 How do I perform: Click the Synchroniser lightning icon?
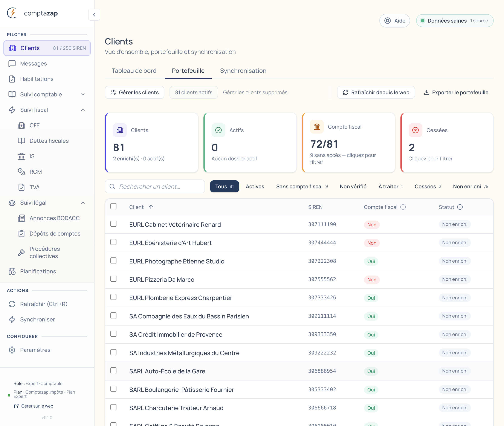tap(12, 319)
